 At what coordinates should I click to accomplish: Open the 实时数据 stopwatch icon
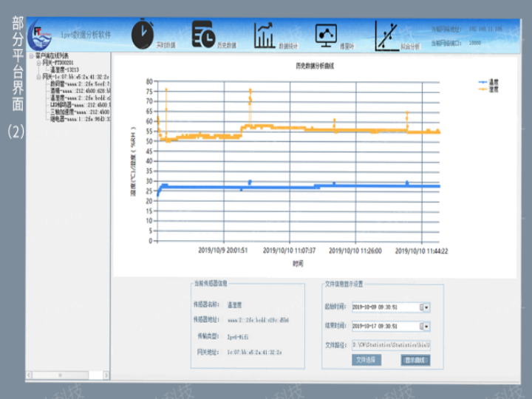coord(143,33)
